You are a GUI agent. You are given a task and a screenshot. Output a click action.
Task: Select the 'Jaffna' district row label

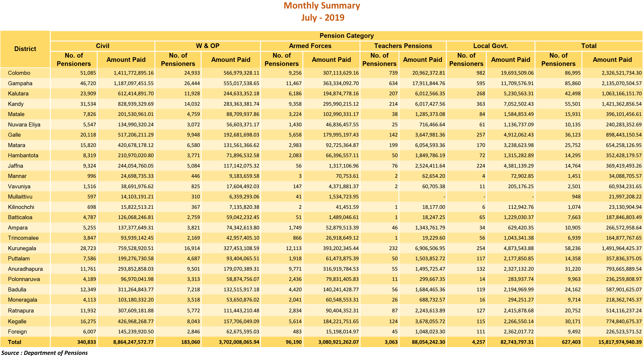point(15,166)
